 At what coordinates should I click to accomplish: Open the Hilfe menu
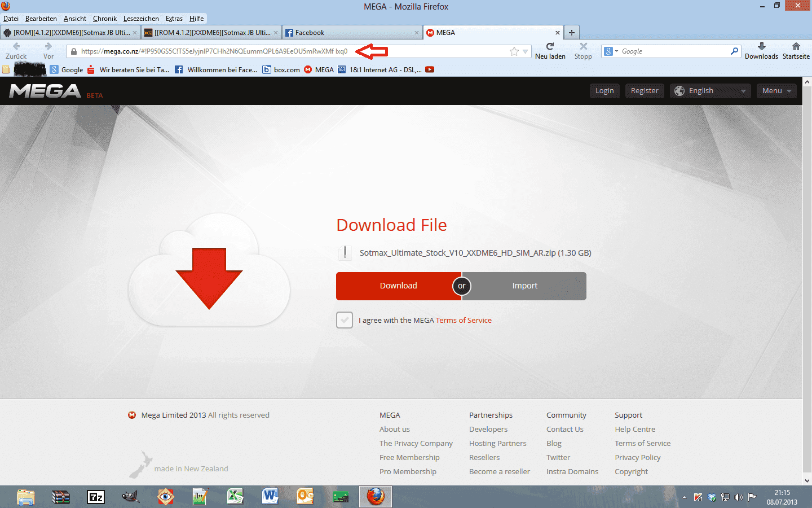(x=197, y=19)
